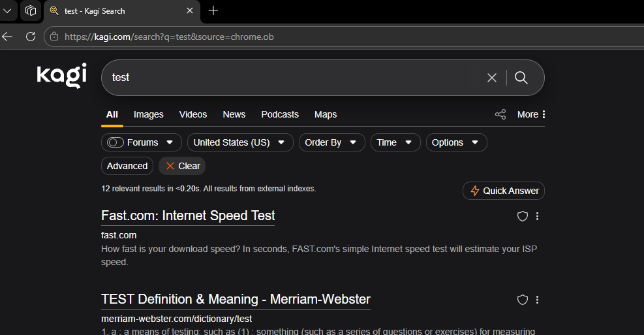Click the fast.com URL text
This screenshot has height=335, width=644.
coord(119,235)
